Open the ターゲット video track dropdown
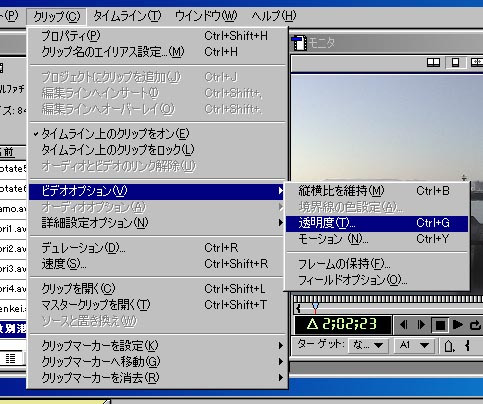 pyautogui.click(x=368, y=345)
